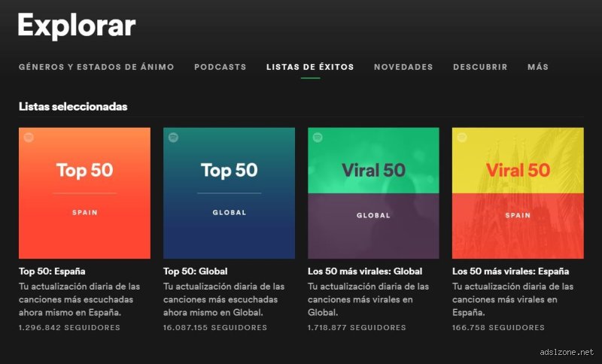Click the Top 50: España description text

(x=80, y=299)
